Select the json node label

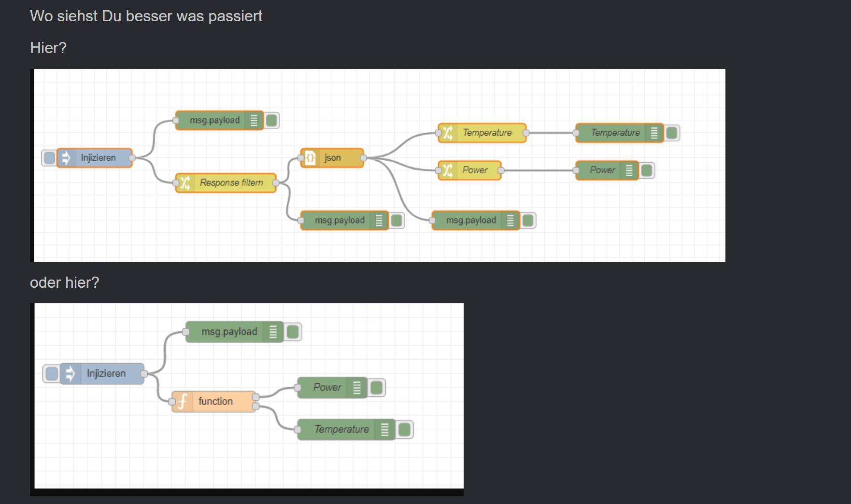pyautogui.click(x=333, y=158)
